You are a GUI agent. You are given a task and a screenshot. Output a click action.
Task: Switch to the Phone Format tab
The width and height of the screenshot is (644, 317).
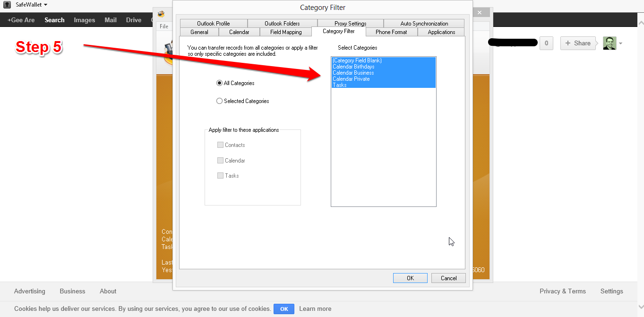tap(391, 32)
